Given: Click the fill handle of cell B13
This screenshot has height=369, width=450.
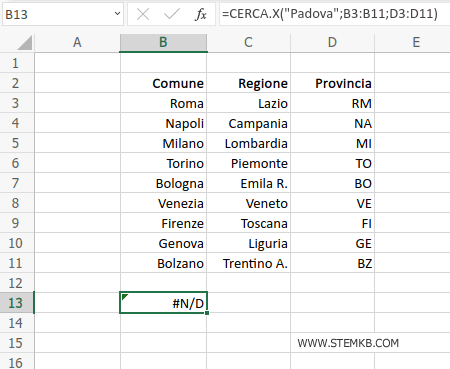Looking at the screenshot, I should click(207, 313).
